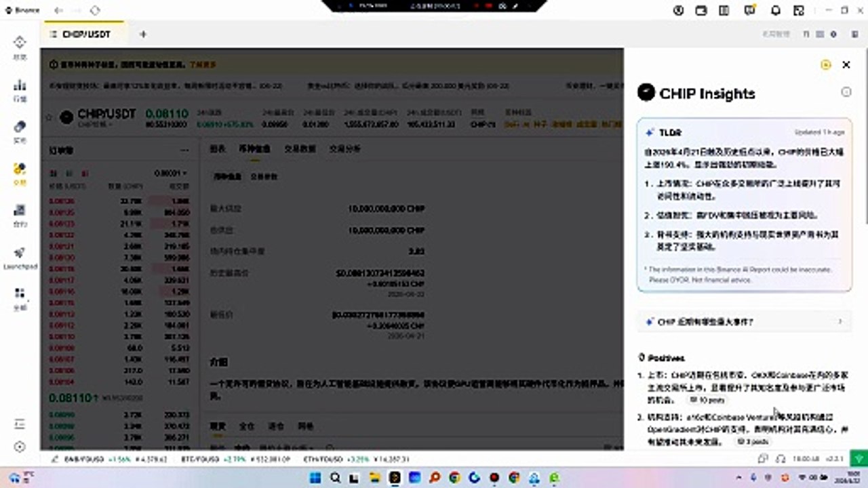The height and width of the screenshot is (488, 868).
Task: Open the 0.00001 price precision dropdown
Action: click(171, 173)
